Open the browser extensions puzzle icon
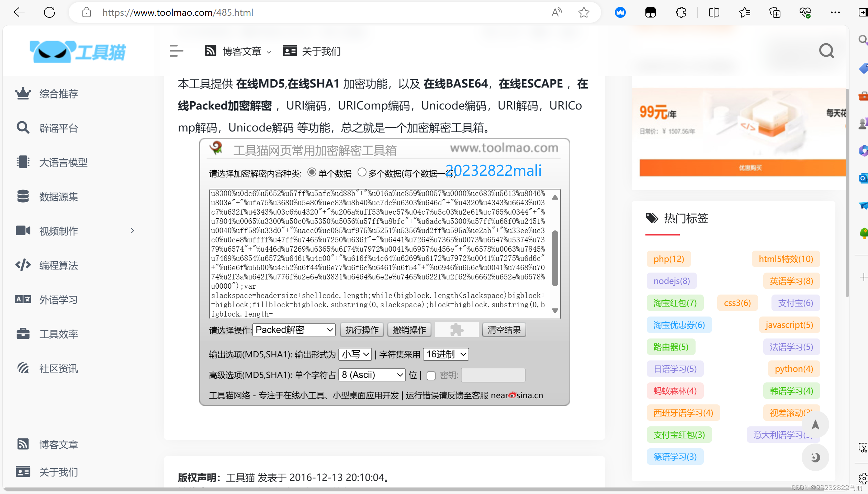This screenshot has height=494, width=868. pos(681,12)
